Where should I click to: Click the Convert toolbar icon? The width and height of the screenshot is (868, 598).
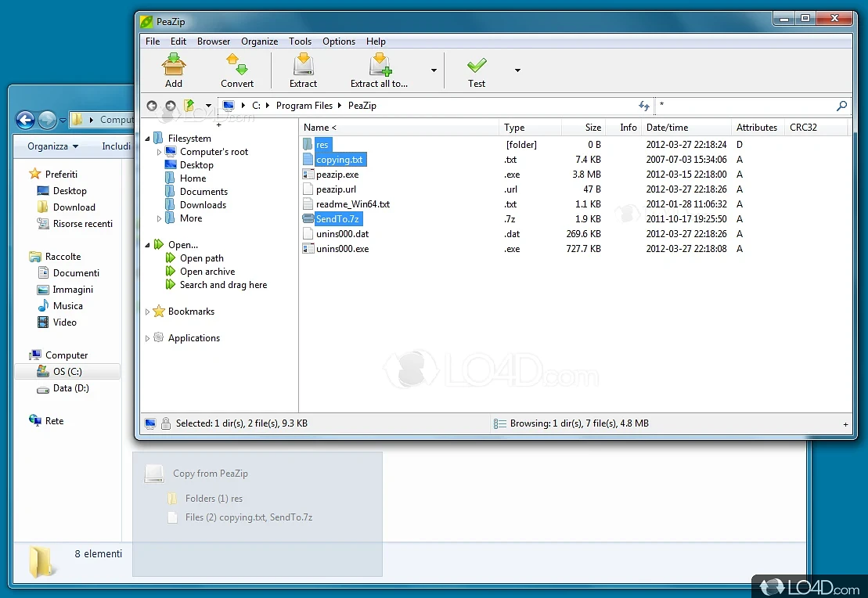tap(237, 64)
